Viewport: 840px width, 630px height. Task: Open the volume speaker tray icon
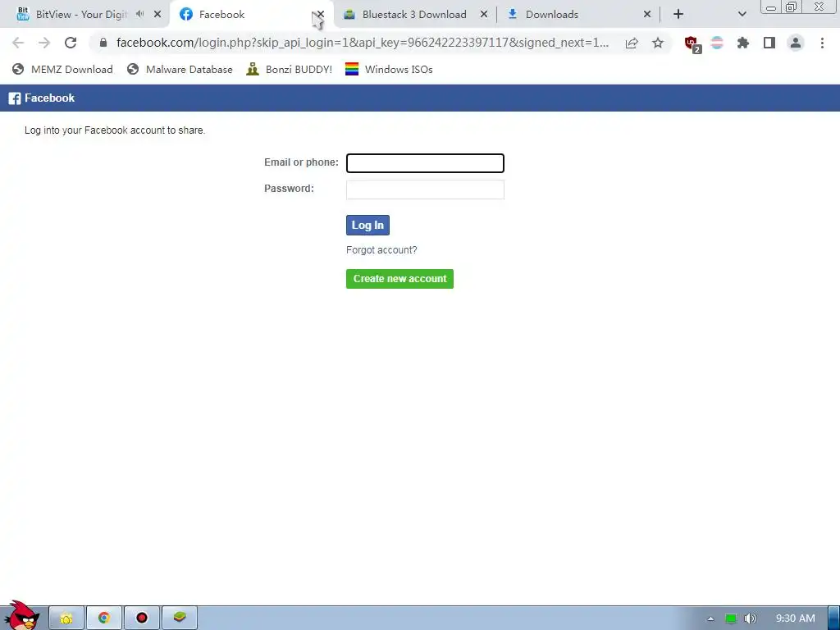(x=750, y=619)
